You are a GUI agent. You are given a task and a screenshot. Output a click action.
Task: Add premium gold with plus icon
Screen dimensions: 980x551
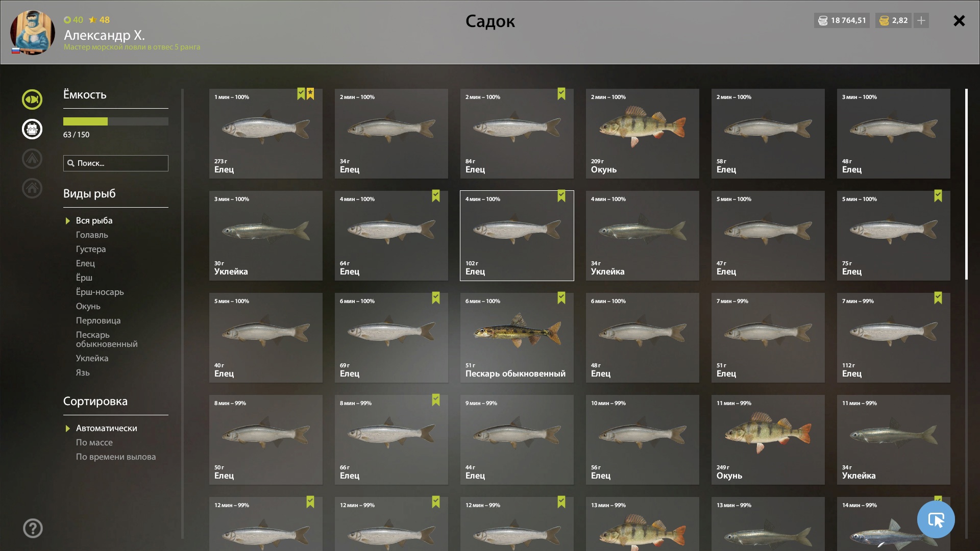[x=921, y=20]
